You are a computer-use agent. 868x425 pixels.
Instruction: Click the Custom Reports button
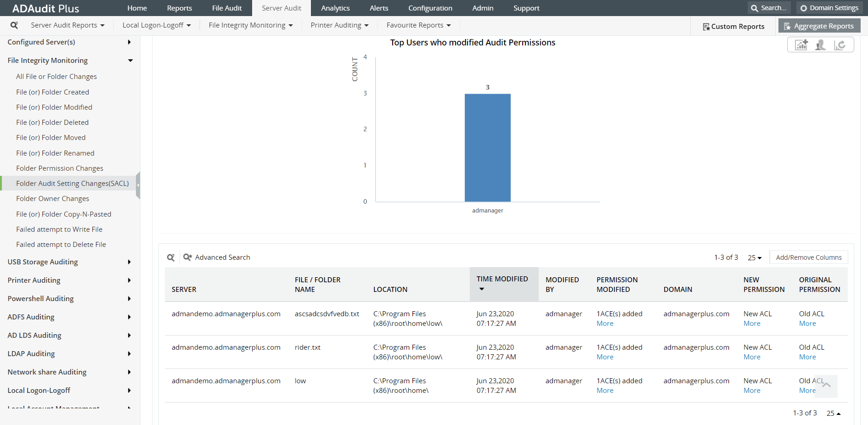(x=733, y=27)
